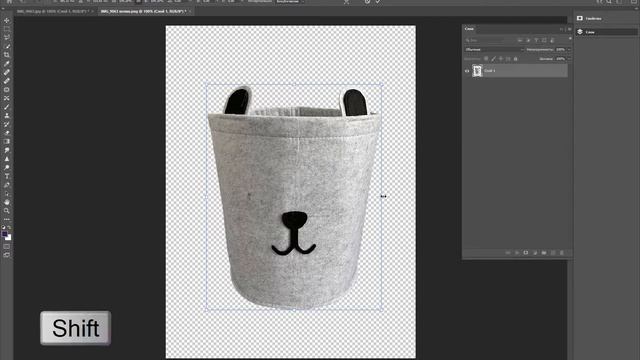Select the Magic Wand selection tool
Screen dimensions: 640x360
(x=7, y=46)
